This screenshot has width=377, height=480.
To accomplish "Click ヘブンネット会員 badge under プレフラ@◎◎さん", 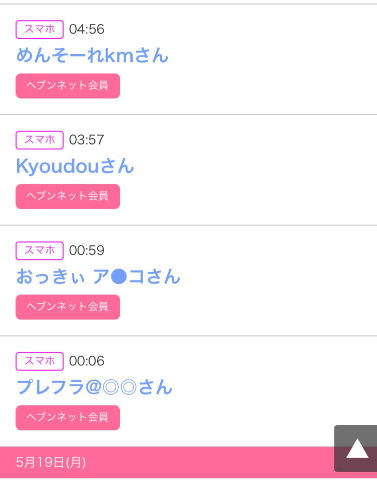I will [x=68, y=418].
